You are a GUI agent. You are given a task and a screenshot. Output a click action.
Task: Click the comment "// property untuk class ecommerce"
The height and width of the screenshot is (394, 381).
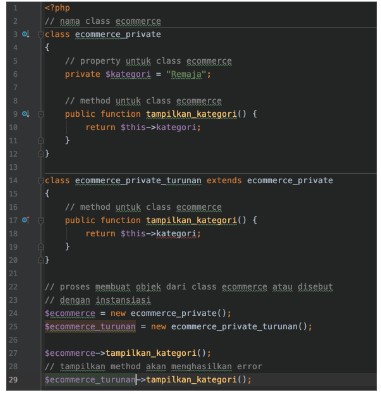pyautogui.click(x=148, y=61)
